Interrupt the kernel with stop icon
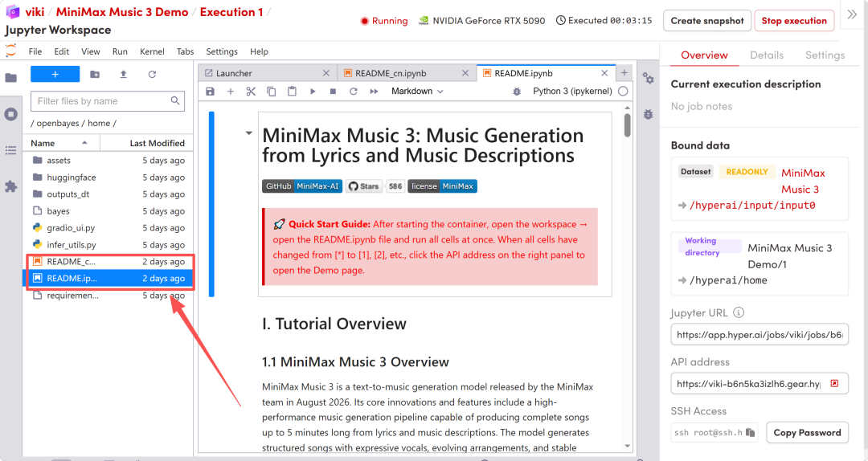 333,92
